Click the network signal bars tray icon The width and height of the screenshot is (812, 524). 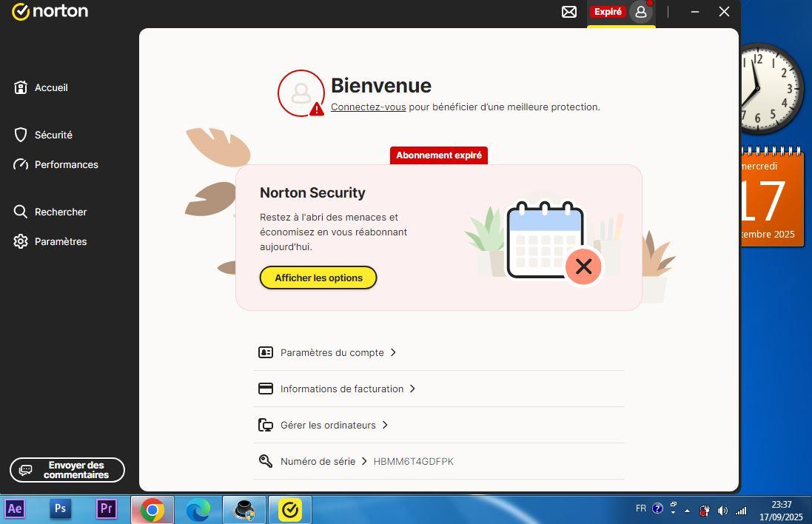click(741, 511)
